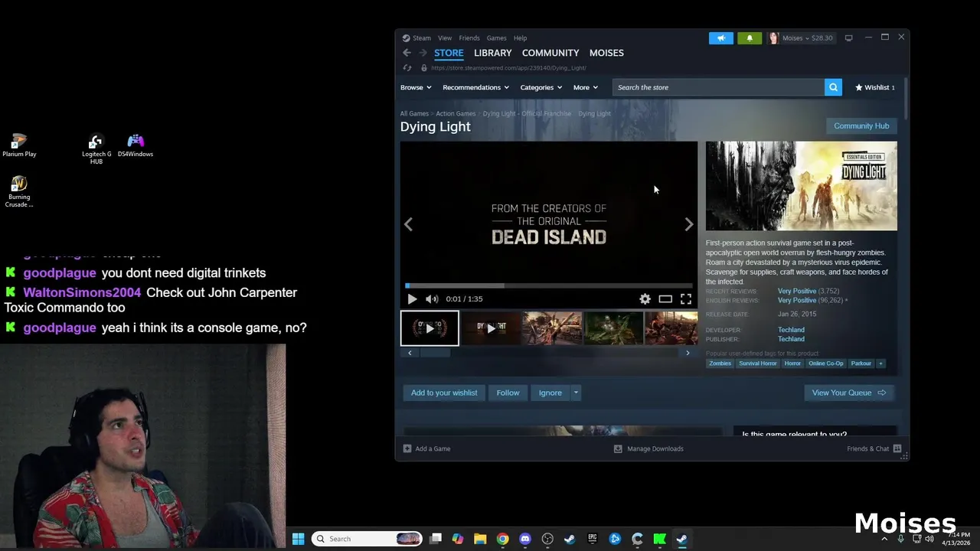
Task: Show previous media with left arrow overlay
Action: pyautogui.click(x=408, y=224)
